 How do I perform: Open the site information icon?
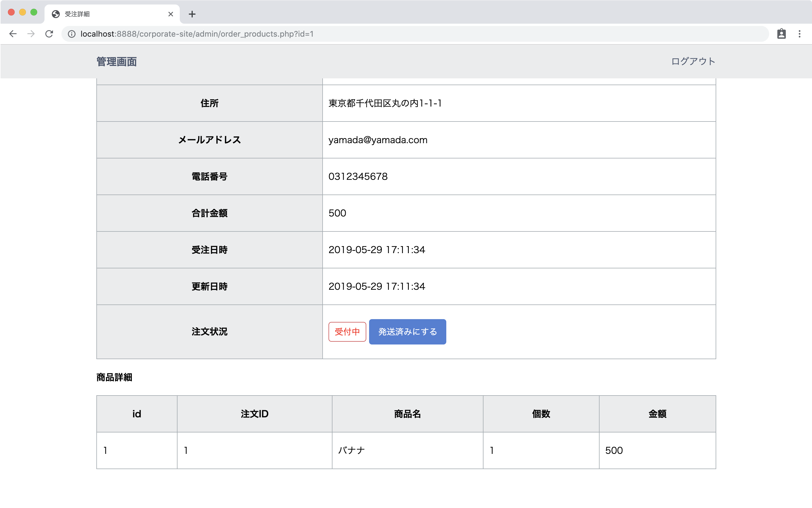(72, 34)
